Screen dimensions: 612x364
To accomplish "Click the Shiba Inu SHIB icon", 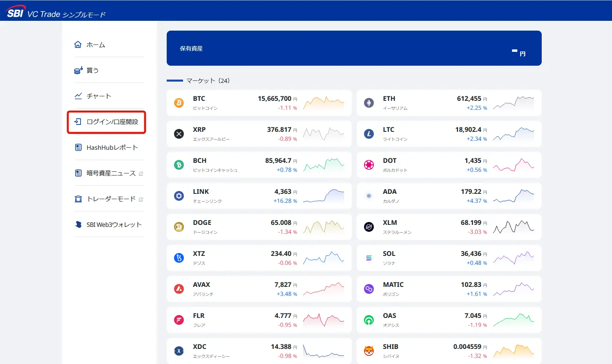I will [369, 351].
